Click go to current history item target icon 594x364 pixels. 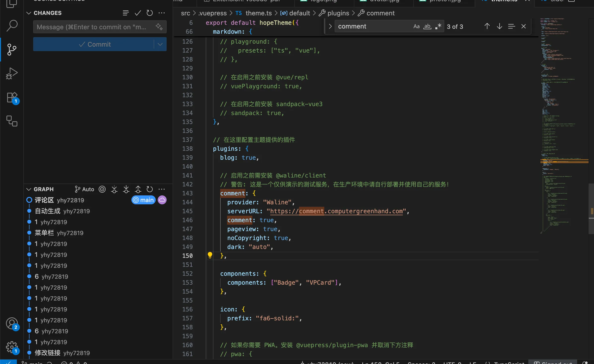coord(102,189)
